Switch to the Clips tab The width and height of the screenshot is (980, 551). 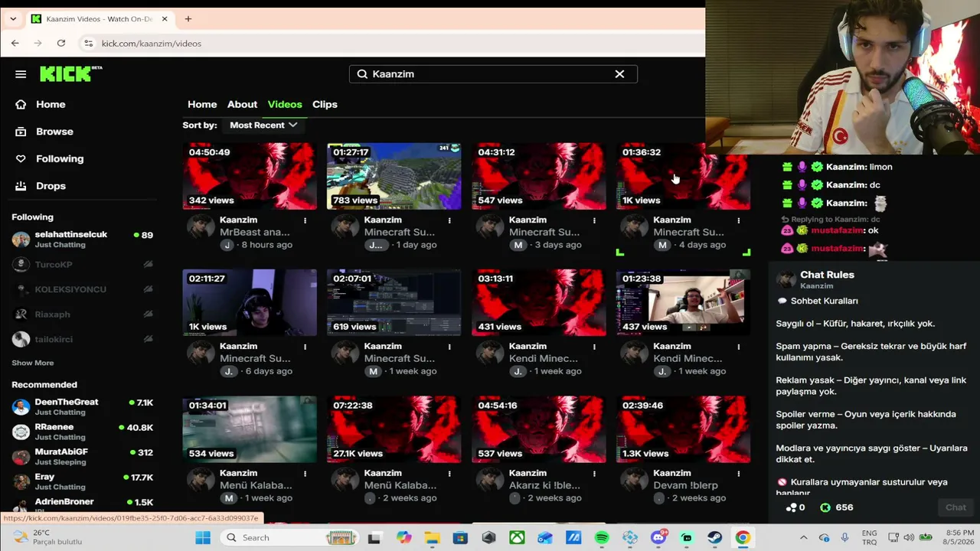click(x=325, y=104)
